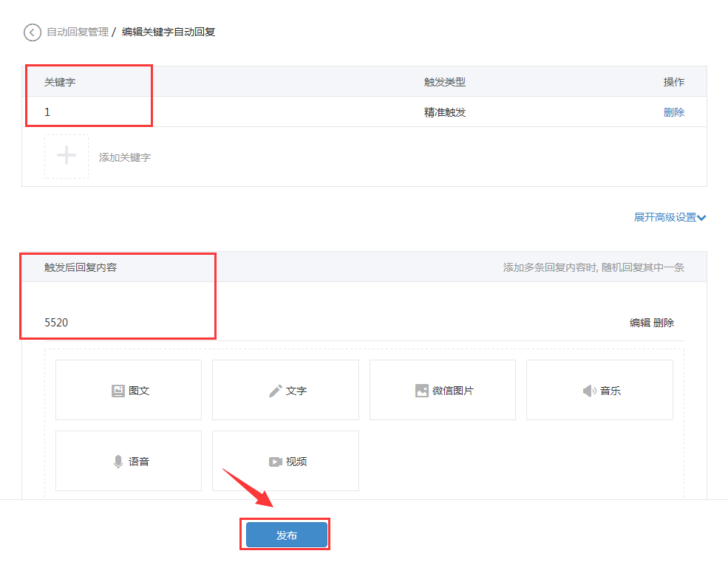Click the blue 发布 publish button
Image resolution: width=728 pixels, height=562 pixels.
coord(287,535)
